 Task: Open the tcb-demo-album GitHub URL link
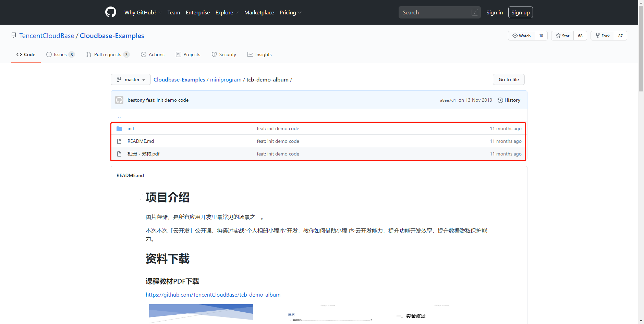coord(213,295)
